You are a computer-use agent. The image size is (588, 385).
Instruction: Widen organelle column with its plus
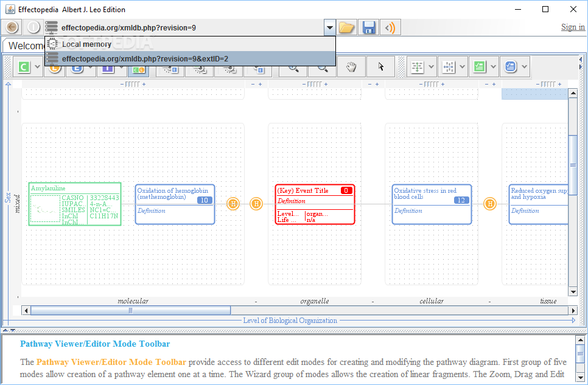click(x=326, y=85)
